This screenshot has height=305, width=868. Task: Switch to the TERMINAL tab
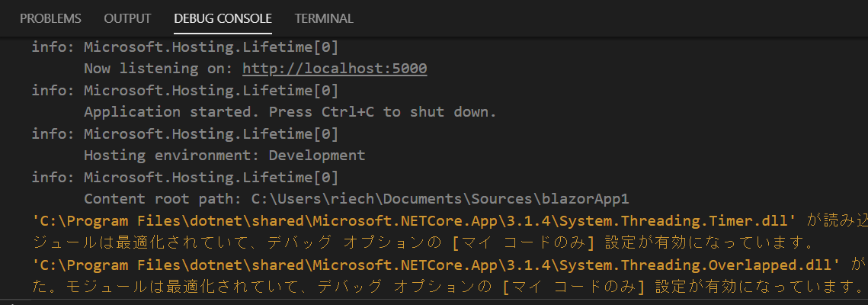point(324,18)
